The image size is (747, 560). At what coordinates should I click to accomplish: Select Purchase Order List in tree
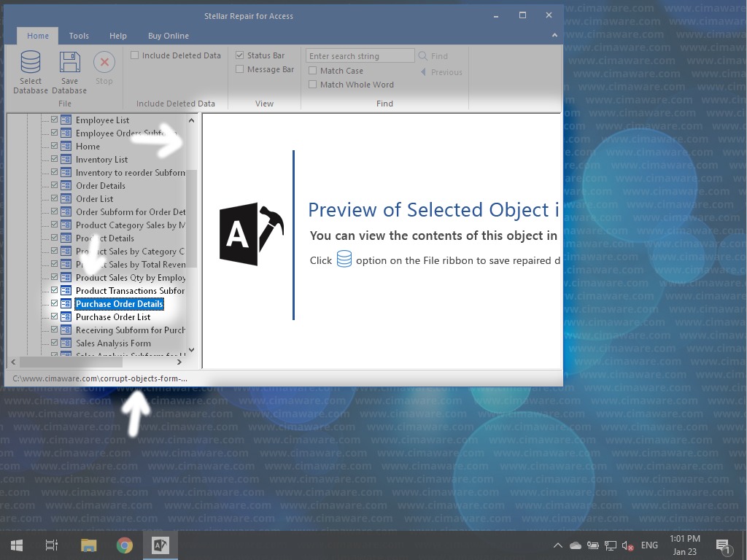[x=113, y=317]
